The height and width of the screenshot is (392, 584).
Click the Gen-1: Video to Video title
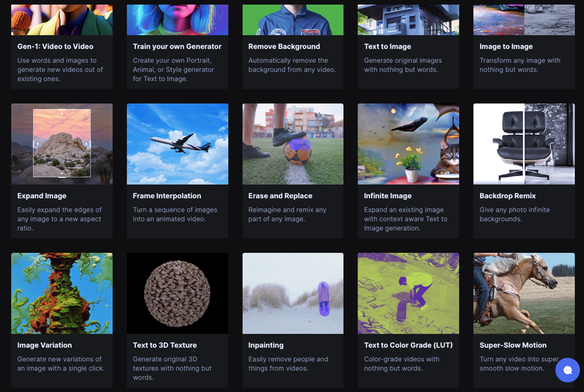[55, 46]
